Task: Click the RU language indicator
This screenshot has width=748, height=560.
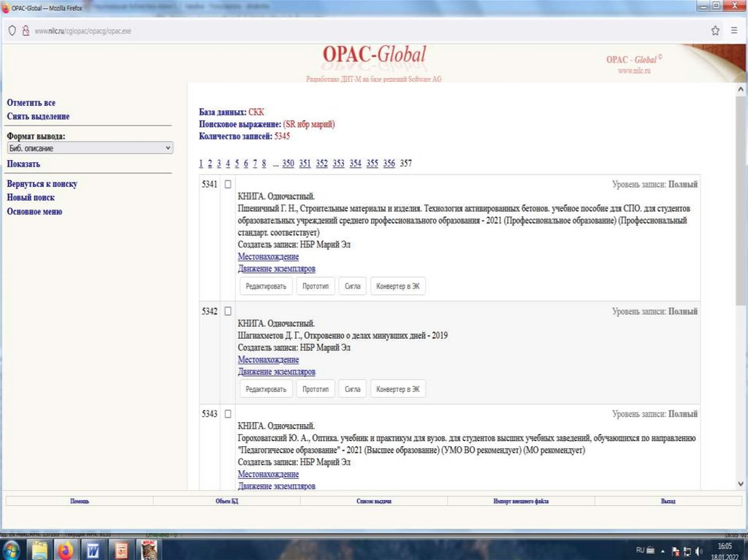Action: point(640,550)
